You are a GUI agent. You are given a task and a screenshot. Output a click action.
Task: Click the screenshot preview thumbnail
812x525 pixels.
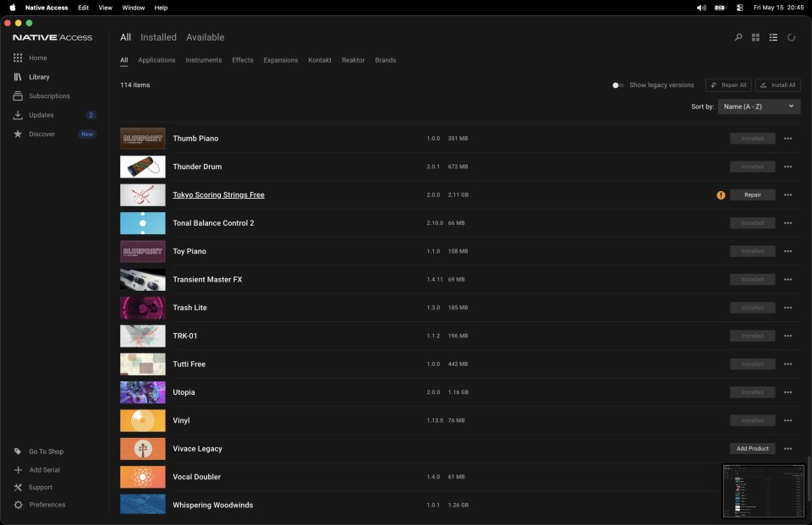[763, 491]
